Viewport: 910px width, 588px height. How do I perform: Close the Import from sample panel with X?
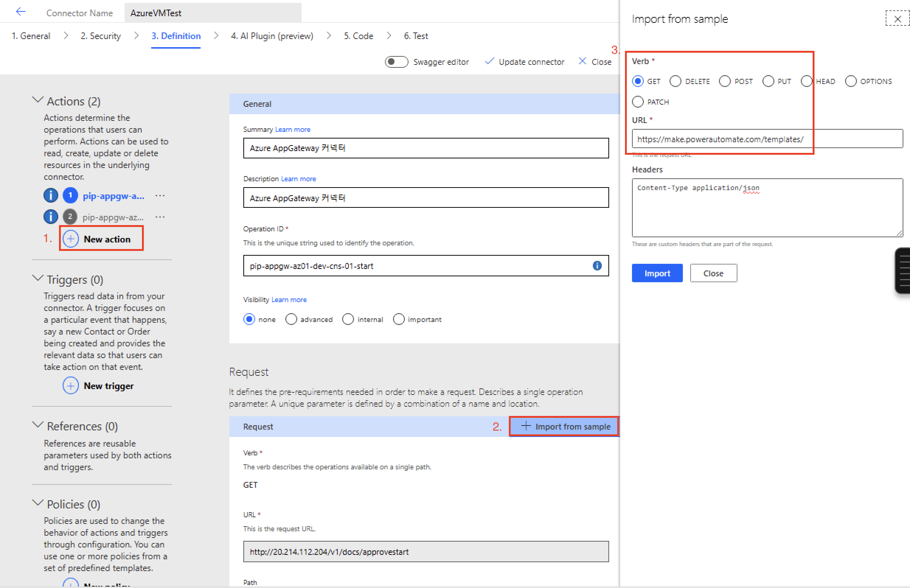(x=897, y=19)
